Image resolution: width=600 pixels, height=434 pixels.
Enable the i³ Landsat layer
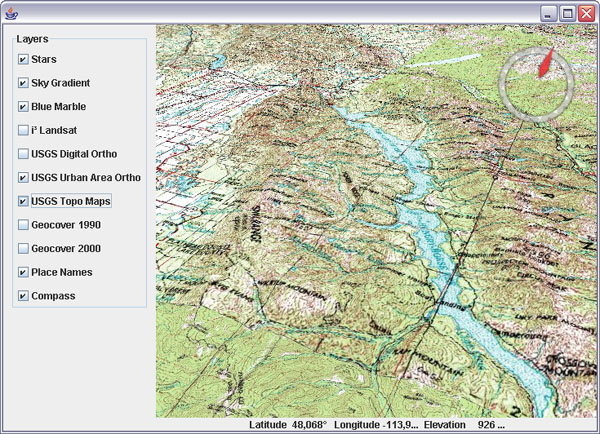point(23,130)
